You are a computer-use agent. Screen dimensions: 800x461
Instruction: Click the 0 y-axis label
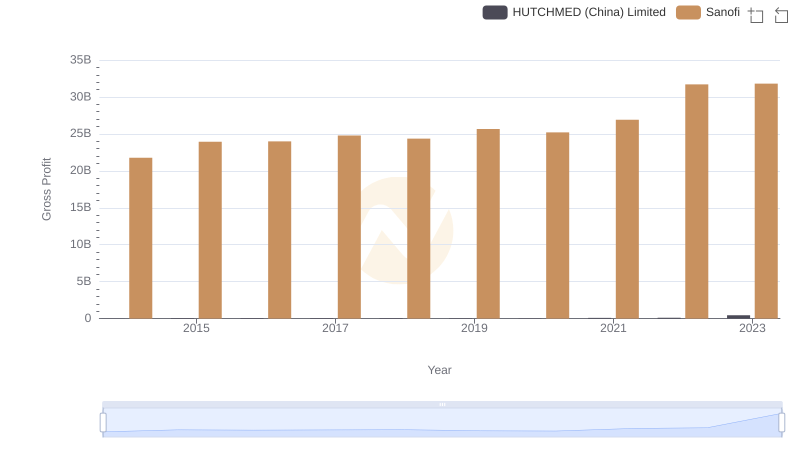tap(88, 318)
